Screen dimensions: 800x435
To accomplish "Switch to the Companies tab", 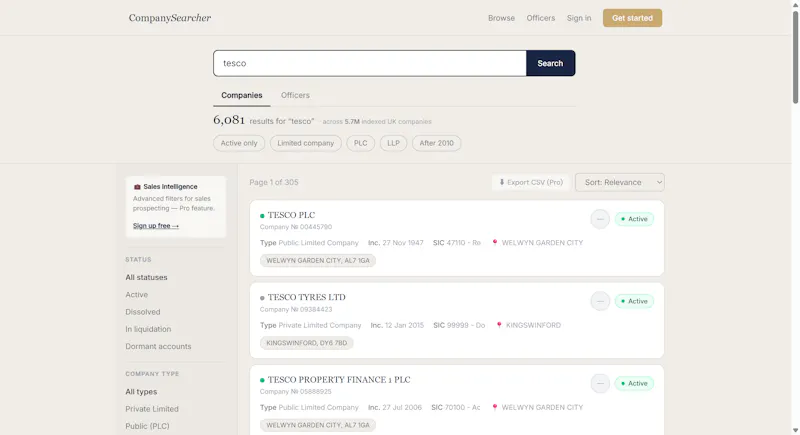I will pyautogui.click(x=242, y=95).
